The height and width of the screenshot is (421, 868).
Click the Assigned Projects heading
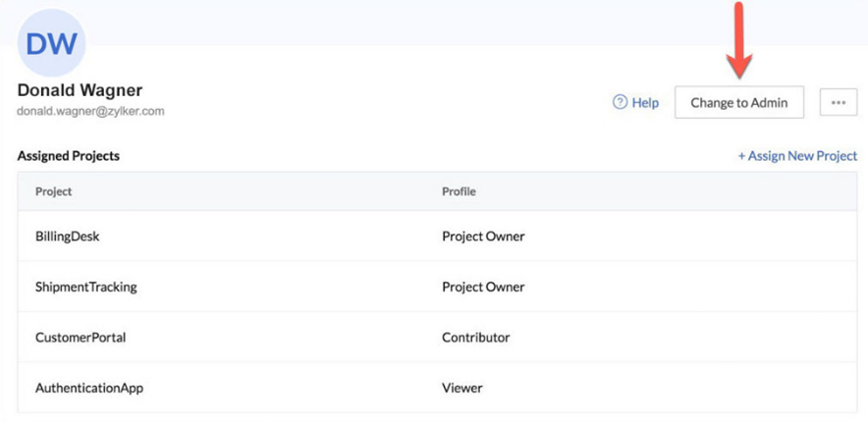(x=69, y=156)
